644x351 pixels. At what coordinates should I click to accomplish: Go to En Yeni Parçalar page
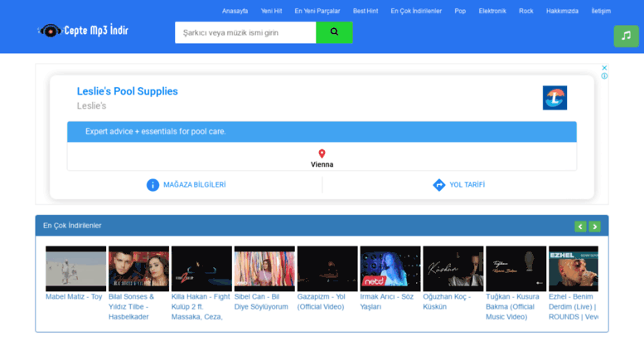point(317,12)
